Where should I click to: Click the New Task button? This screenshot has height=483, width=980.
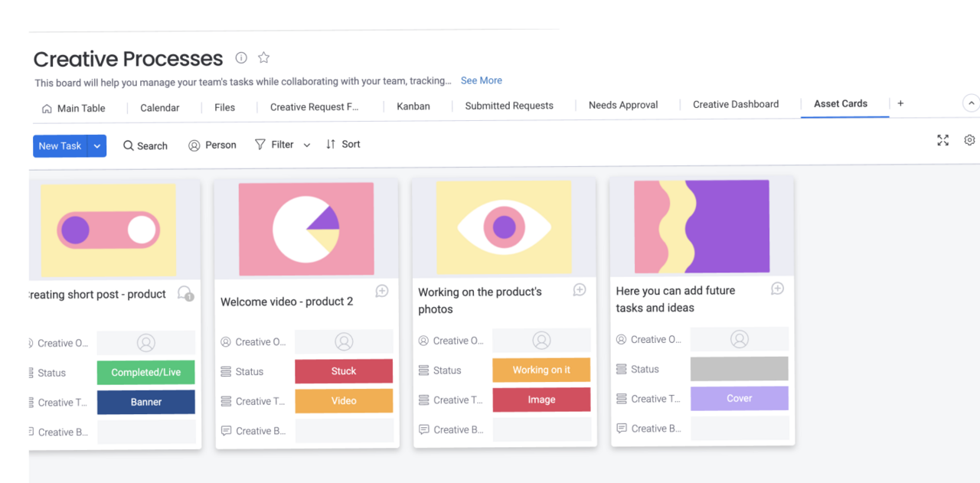[60, 146]
